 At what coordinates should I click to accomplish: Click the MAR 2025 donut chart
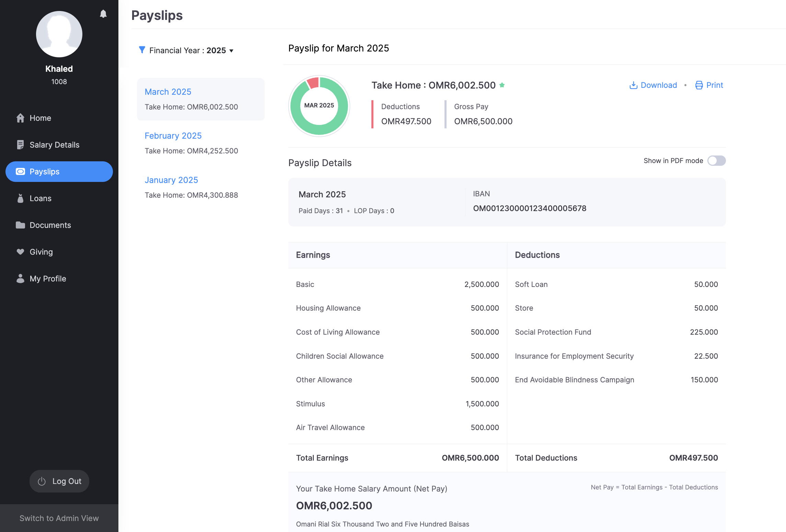(319, 106)
